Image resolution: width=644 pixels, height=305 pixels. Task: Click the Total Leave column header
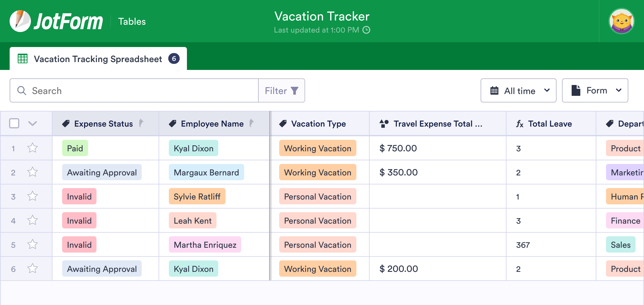(551, 124)
